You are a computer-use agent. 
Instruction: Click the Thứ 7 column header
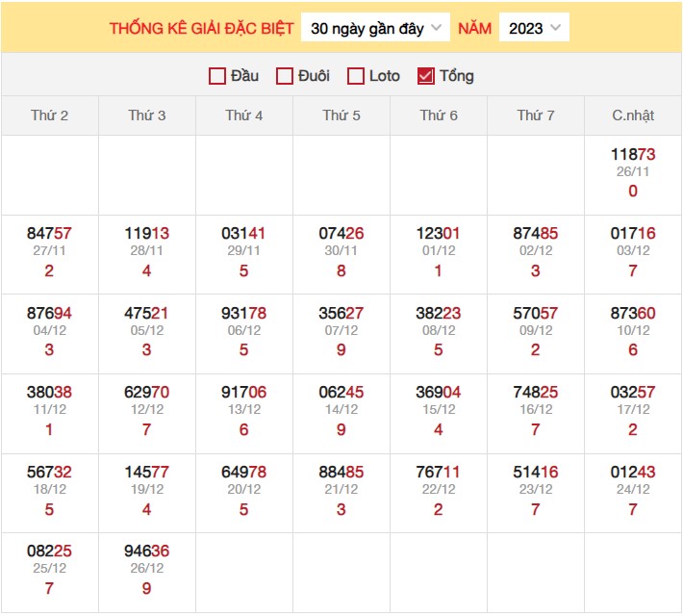pyautogui.click(x=536, y=115)
